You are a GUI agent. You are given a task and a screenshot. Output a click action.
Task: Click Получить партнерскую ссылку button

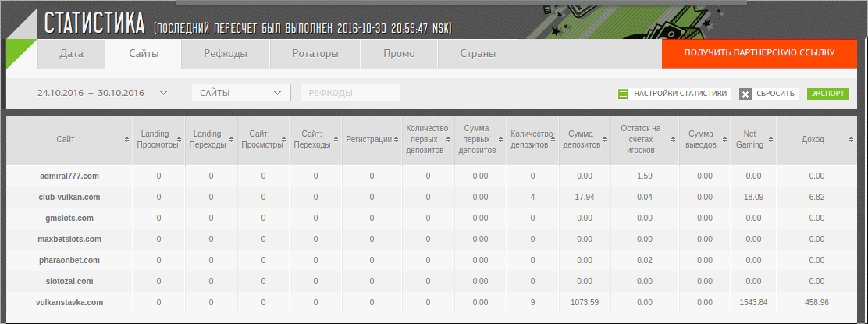(759, 53)
